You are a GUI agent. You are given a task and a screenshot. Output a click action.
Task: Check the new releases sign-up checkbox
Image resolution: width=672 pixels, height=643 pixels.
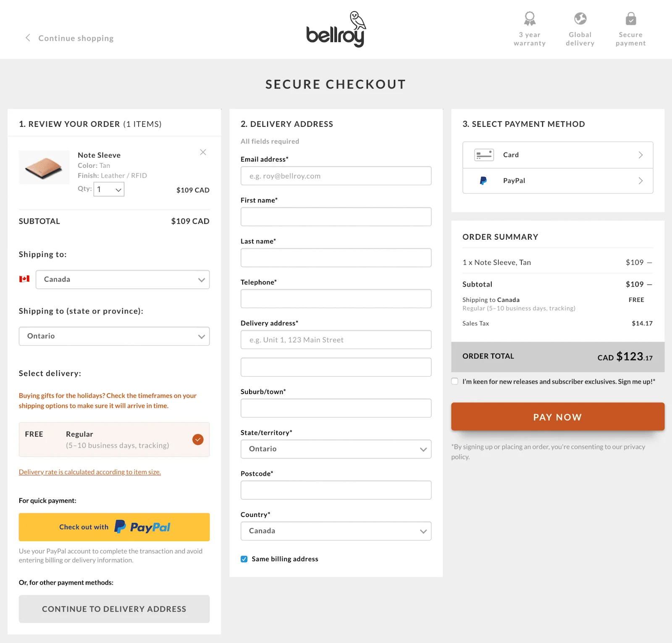point(455,381)
